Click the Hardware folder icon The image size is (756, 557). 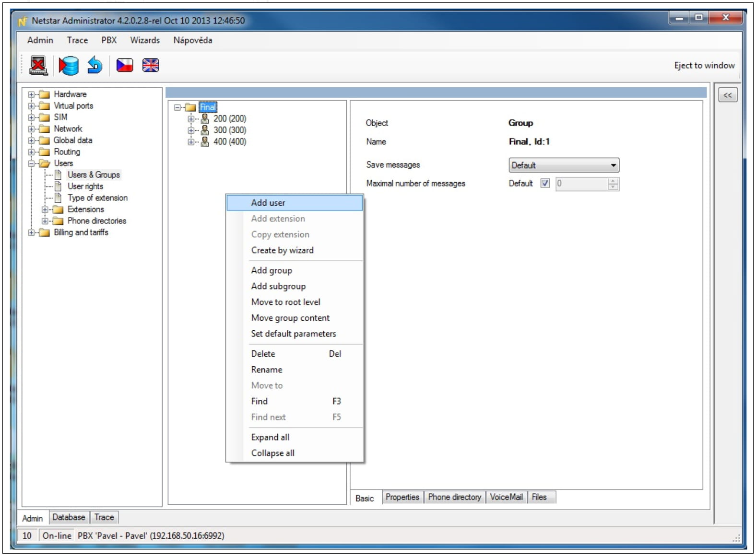click(45, 94)
